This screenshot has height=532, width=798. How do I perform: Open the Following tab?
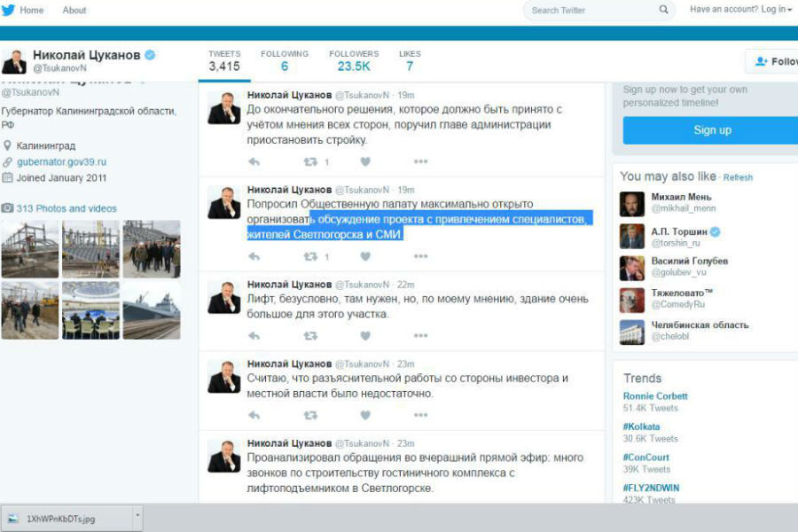284,61
